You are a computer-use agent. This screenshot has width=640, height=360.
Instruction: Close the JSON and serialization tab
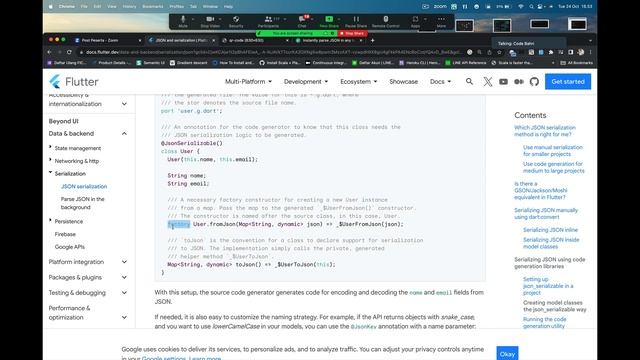(213, 40)
